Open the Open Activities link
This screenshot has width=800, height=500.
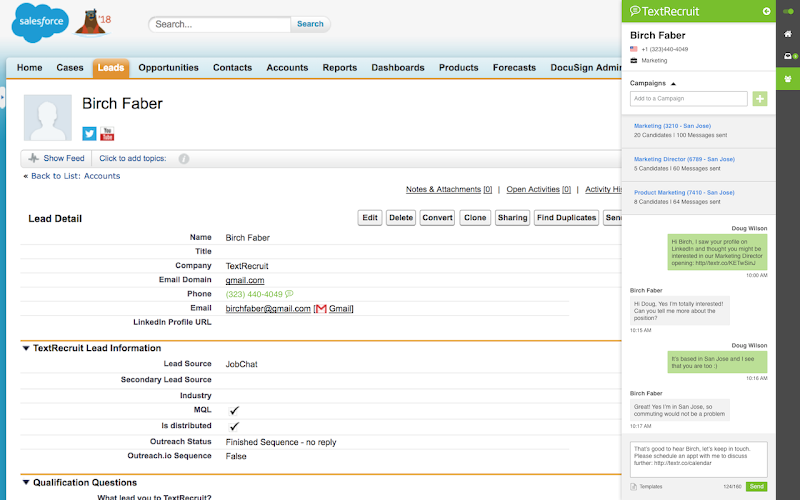click(x=539, y=189)
